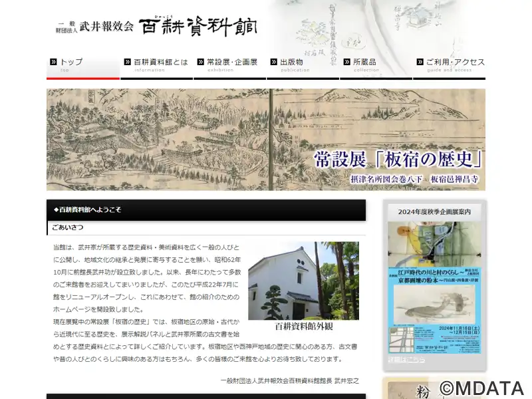
Task: Click the 百耕資料館外観 photo caption
Action: [x=304, y=327]
